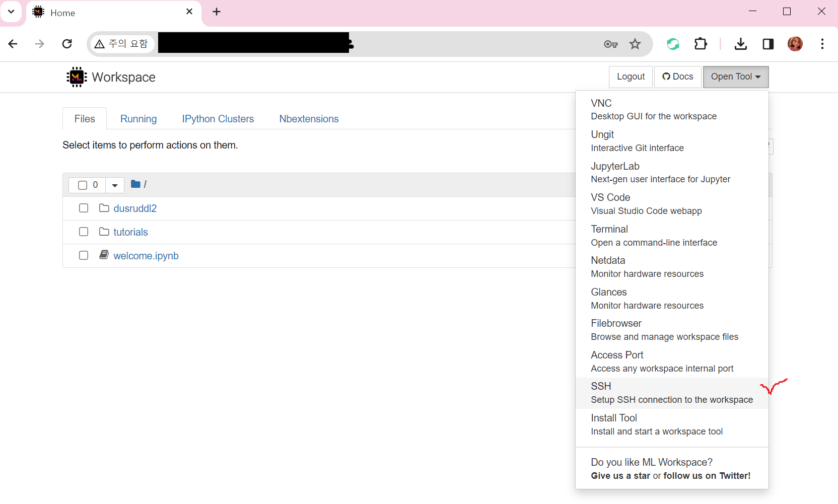Image resolution: width=838 pixels, height=504 pixels.
Task: Expand the selection dropdown arrow beside count
Action: point(115,185)
